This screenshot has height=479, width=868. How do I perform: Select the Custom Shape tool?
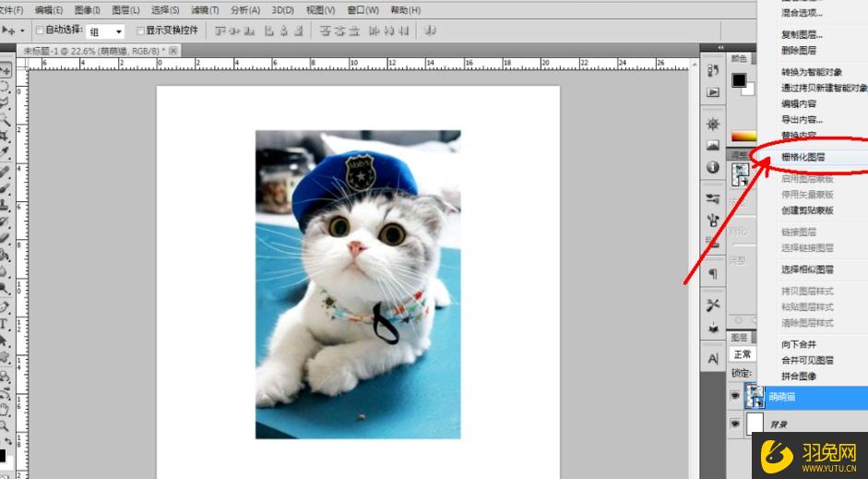[5, 357]
